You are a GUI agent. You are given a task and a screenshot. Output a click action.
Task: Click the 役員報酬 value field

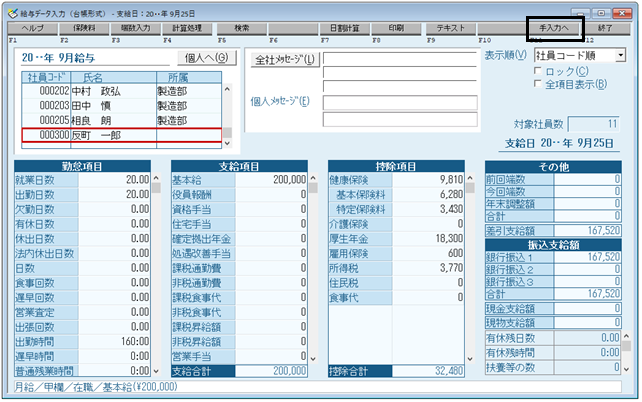[271, 194]
